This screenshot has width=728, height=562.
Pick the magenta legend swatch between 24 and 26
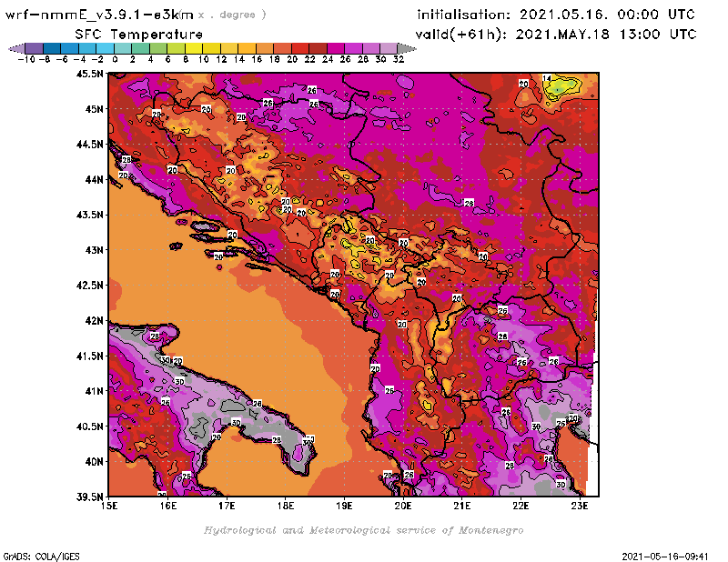point(336,48)
